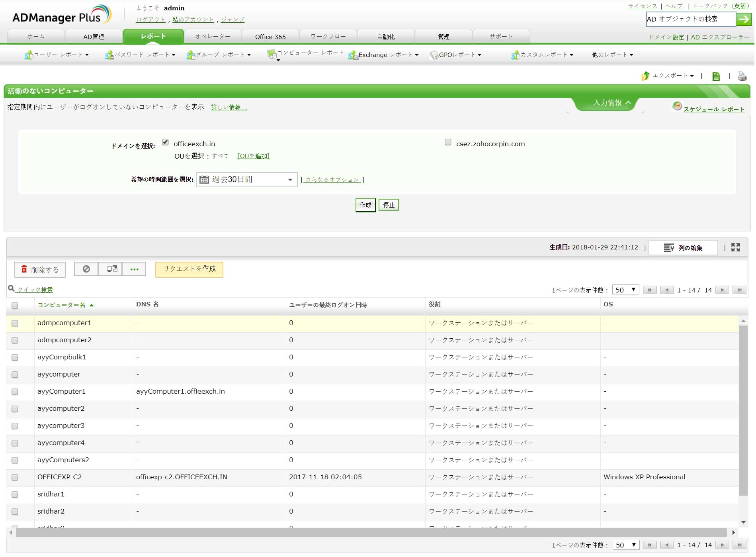
Task: Click the three-dots more actions icon
Action: (135, 270)
